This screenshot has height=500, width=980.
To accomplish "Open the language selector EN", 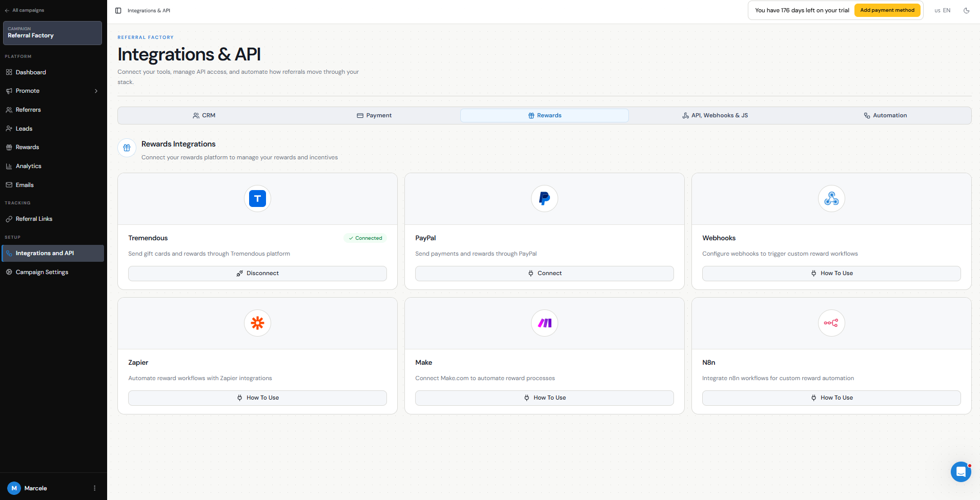I will pyautogui.click(x=942, y=10).
